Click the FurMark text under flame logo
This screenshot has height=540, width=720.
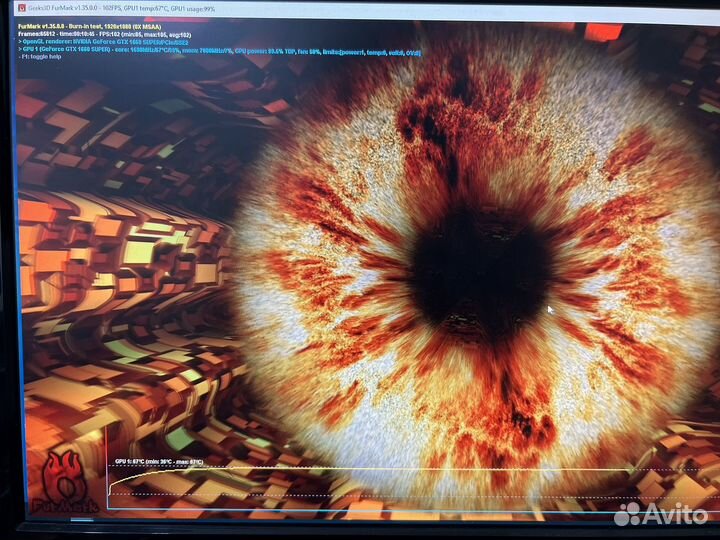click(64, 506)
